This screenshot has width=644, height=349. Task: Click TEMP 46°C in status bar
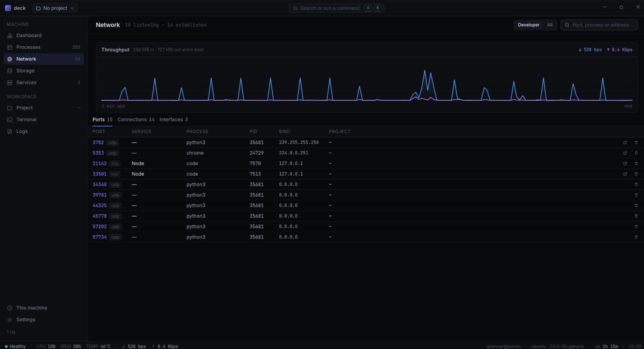98,346
